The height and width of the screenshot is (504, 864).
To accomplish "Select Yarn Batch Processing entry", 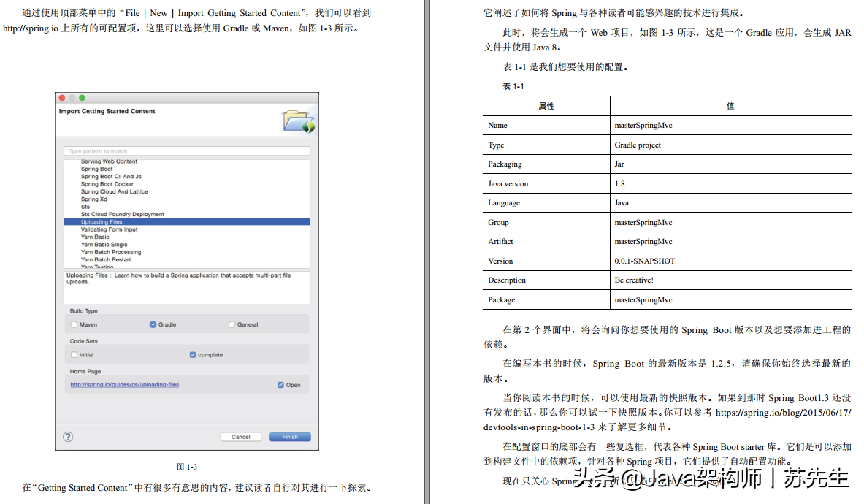I will point(111,252).
